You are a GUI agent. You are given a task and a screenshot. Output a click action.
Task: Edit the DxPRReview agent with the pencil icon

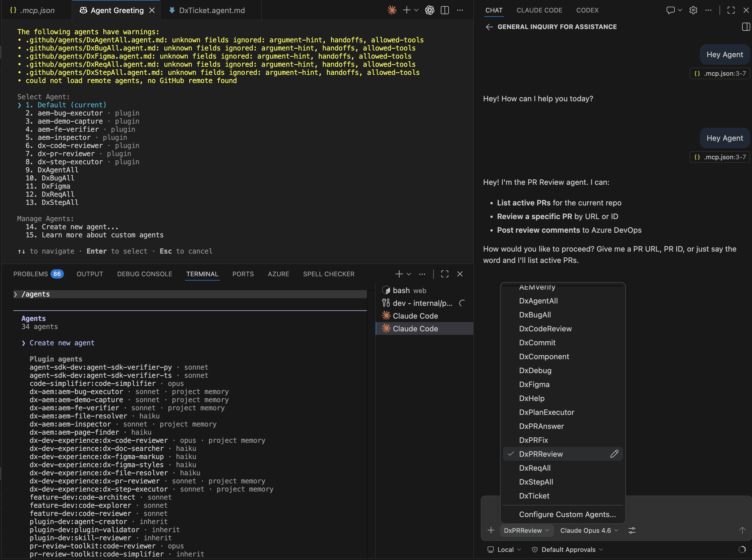pos(614,454)
